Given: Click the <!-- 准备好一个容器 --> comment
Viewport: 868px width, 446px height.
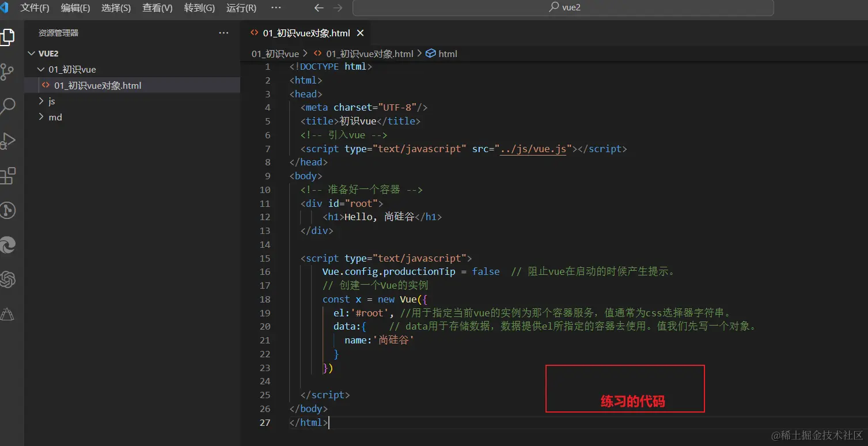Looking at the screenshot, I should coord(361,190).
